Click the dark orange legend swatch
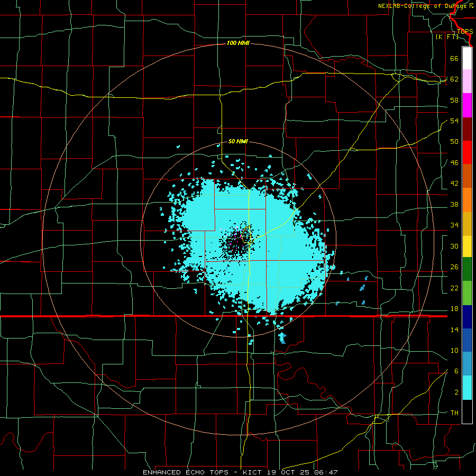The width and height of the screenshot is (476, 476). [x=467, y=176]
